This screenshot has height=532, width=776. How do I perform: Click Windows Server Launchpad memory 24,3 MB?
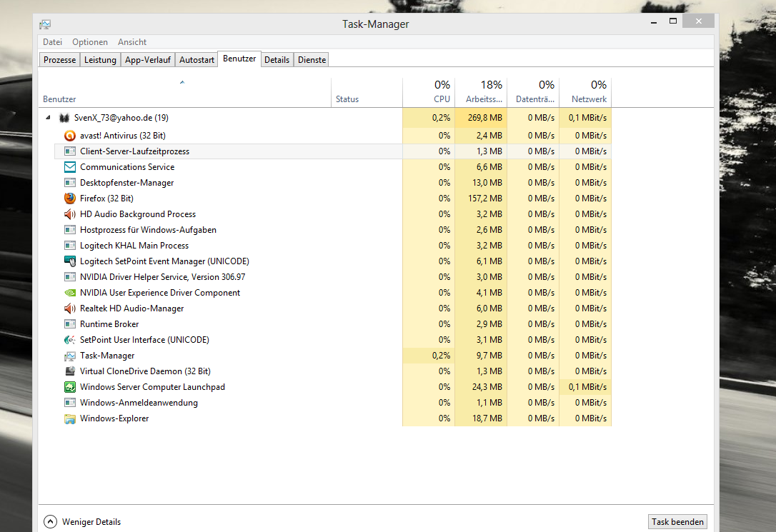pyautogui.click(x=487, y=387)
